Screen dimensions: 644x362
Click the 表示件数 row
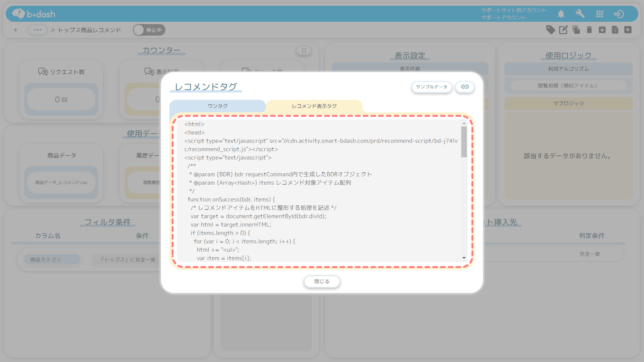tap(410, 69)
